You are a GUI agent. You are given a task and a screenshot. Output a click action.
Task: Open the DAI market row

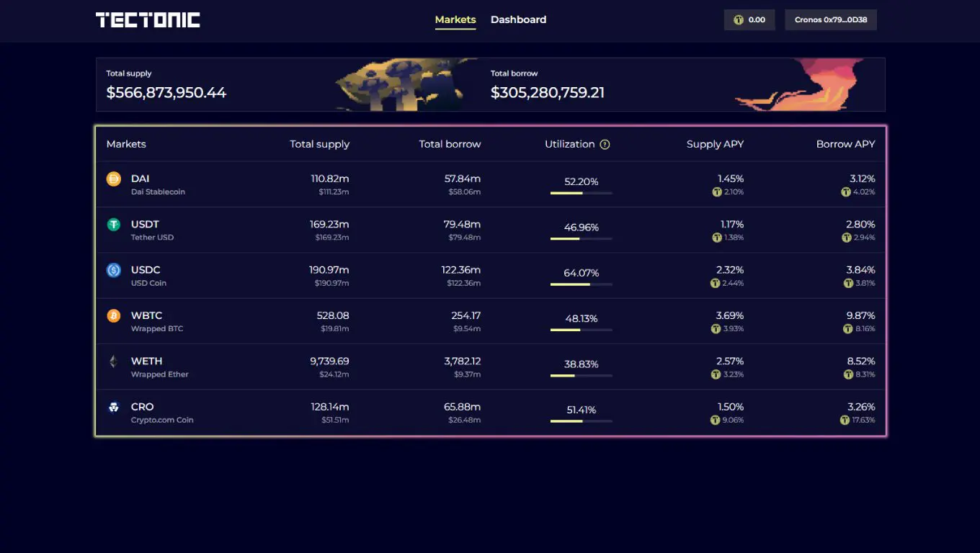[491, 184]
